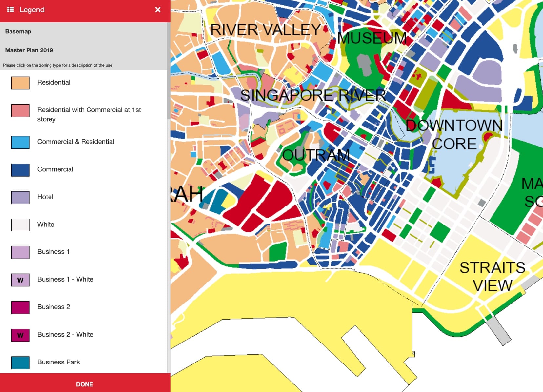This screenshot has width=543, height=392.
Task: Click the Business Park teal swatch
Action: coord(20,363)
